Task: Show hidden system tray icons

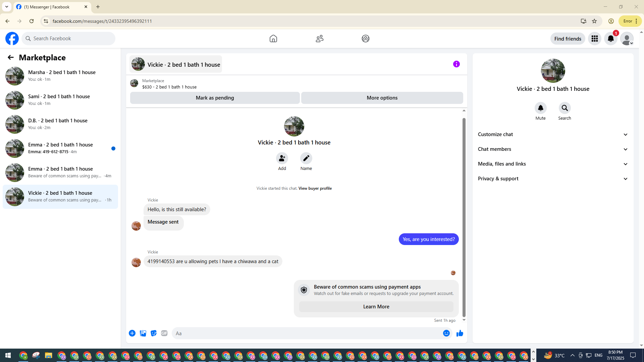Action: (x=573, y=355)
